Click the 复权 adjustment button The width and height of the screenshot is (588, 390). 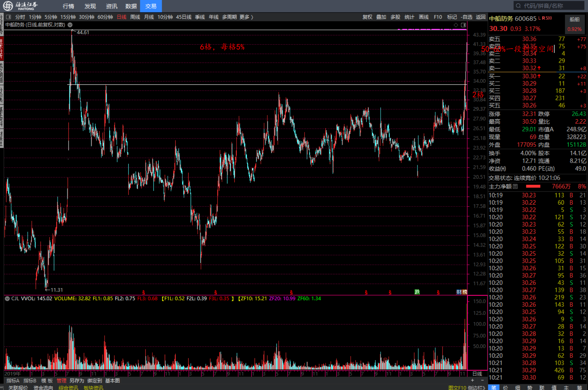tap(367, 17)
